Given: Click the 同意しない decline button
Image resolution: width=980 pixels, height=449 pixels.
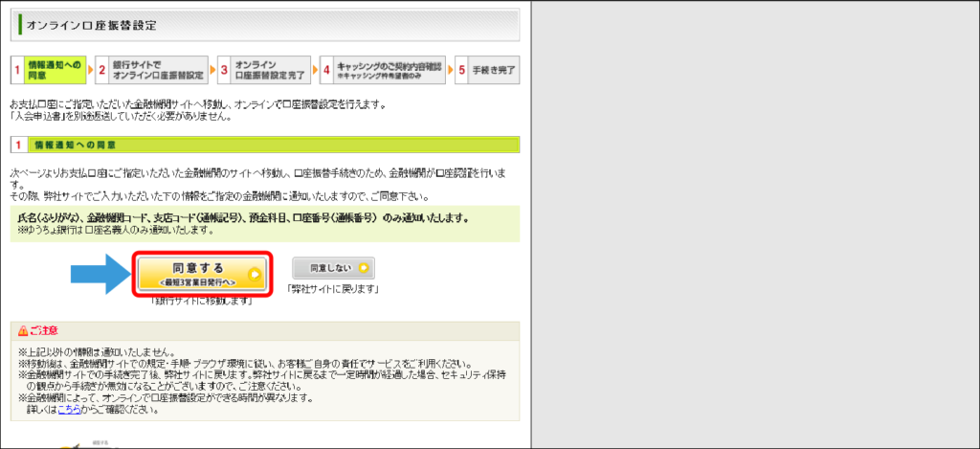Looking at the screenshot, I should click(334, 268).
